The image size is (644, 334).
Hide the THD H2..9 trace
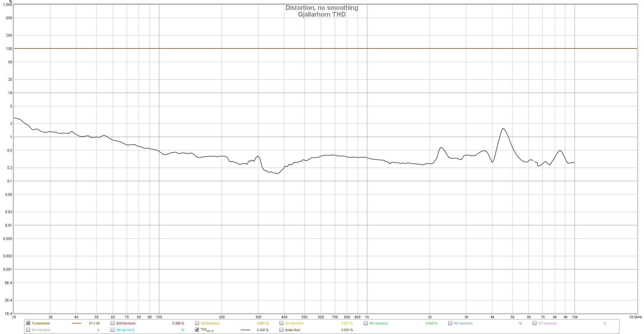click(x=197, y=330)
